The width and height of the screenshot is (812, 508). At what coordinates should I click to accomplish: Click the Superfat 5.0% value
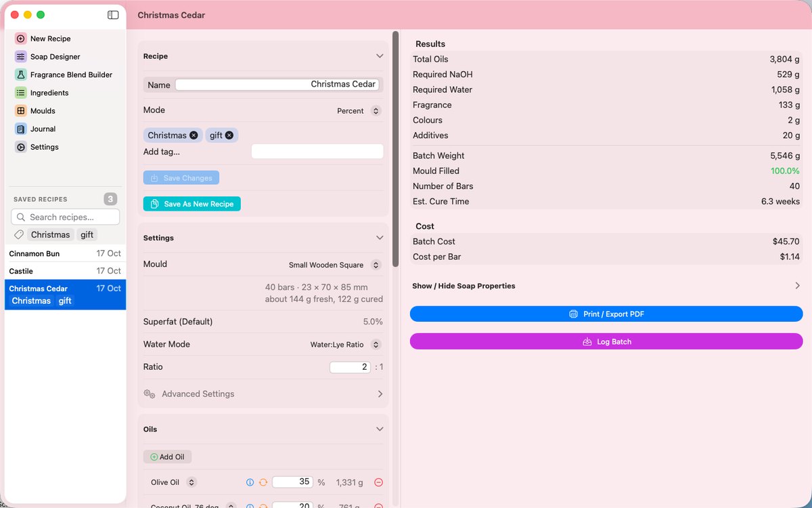coord(373,322)
